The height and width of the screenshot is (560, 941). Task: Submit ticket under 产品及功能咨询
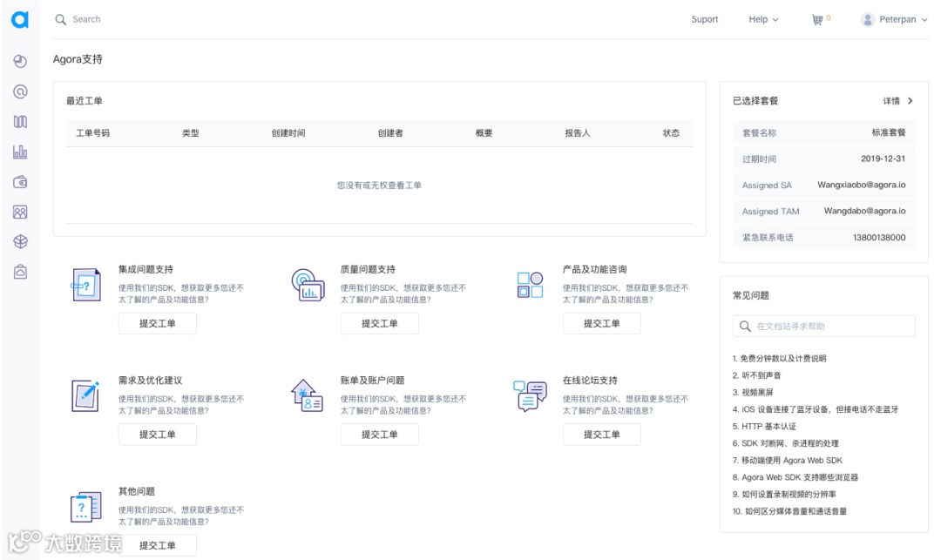(x=601, y=324)
